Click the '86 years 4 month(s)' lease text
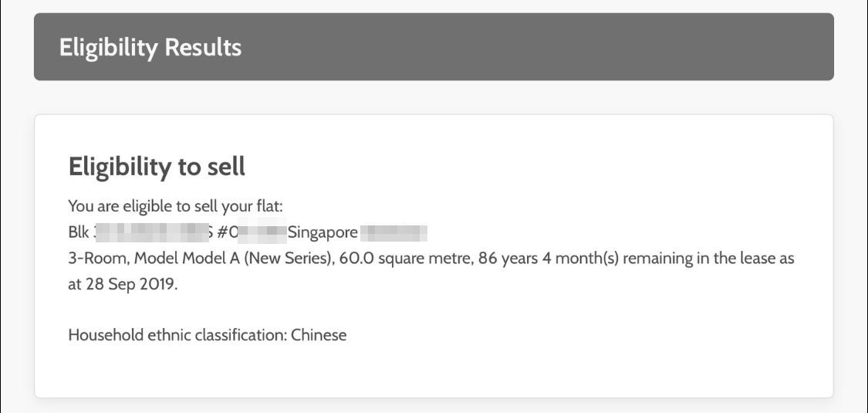Viewport: 868px width, 413px height. point(549,258)
